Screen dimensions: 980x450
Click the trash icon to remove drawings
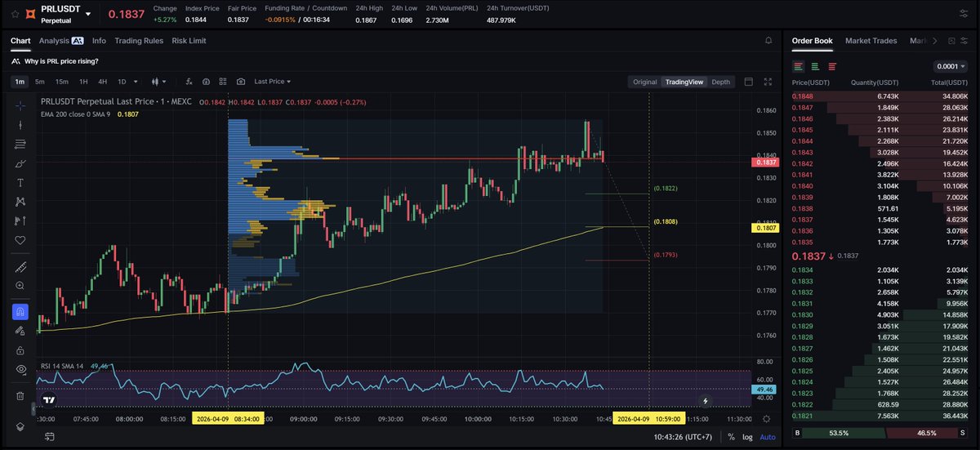[20, 396]
